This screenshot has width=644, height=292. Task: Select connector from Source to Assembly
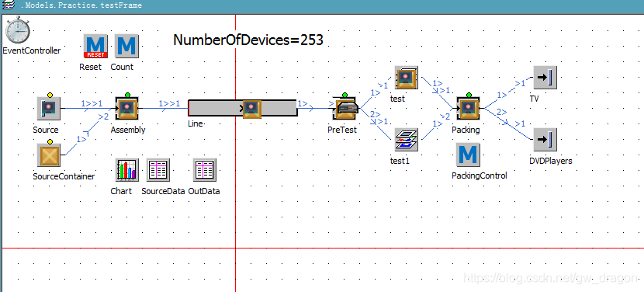click(x=88, y=109)
